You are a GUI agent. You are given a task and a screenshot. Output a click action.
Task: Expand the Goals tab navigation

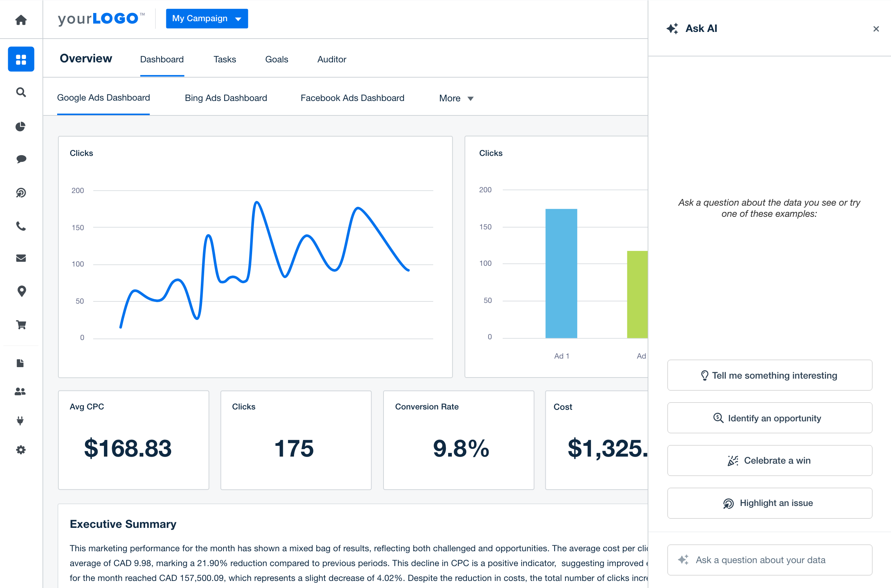(x=276, y=59)
